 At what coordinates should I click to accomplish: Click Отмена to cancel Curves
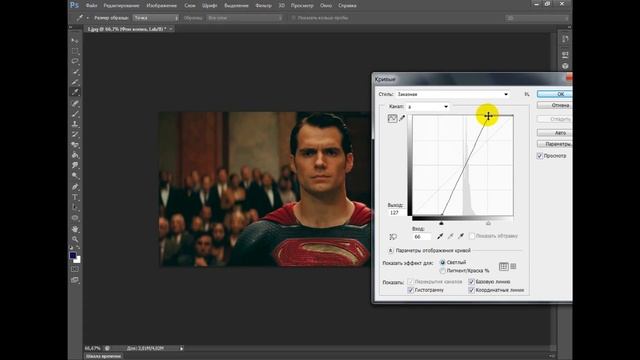(x=554, y=105)
